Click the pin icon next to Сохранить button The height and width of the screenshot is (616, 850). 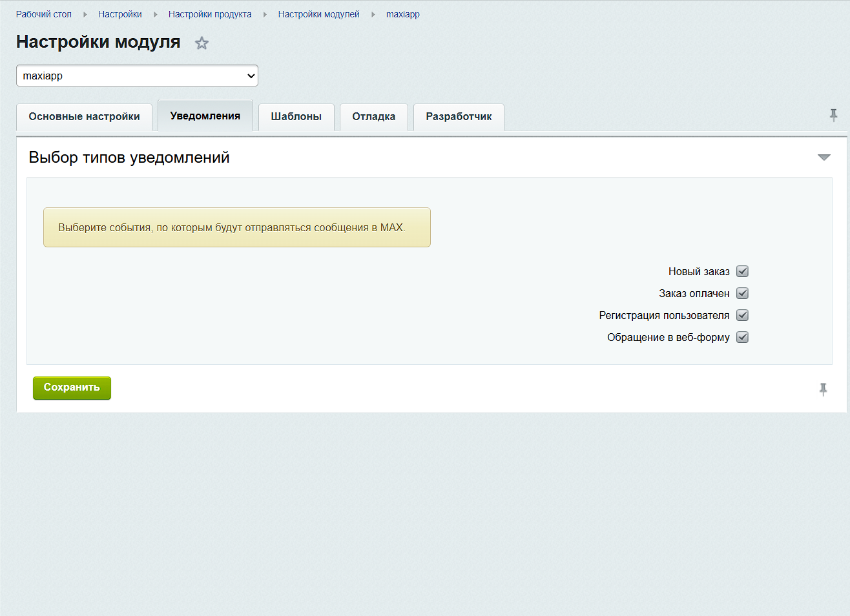pos(823,389)
